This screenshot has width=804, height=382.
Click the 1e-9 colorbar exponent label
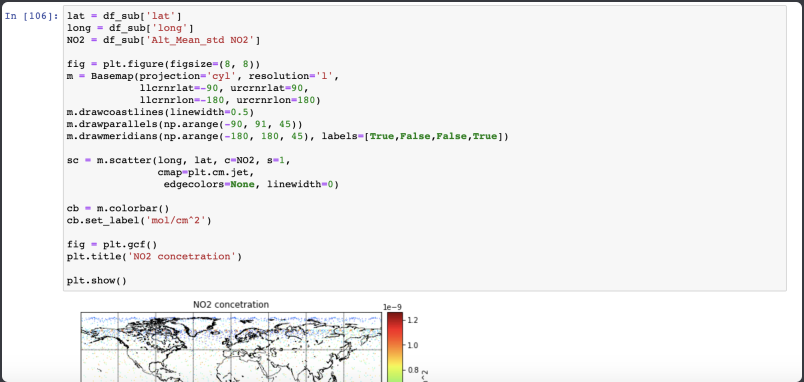click(x=392, y=307)
